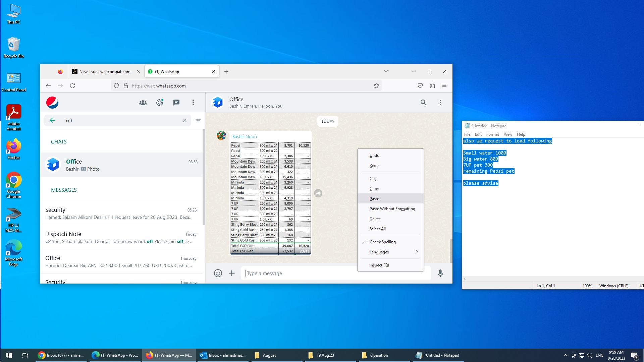Start a new chat icon
The height and width of the screenshot is (362, 644).
click(176, 103)
